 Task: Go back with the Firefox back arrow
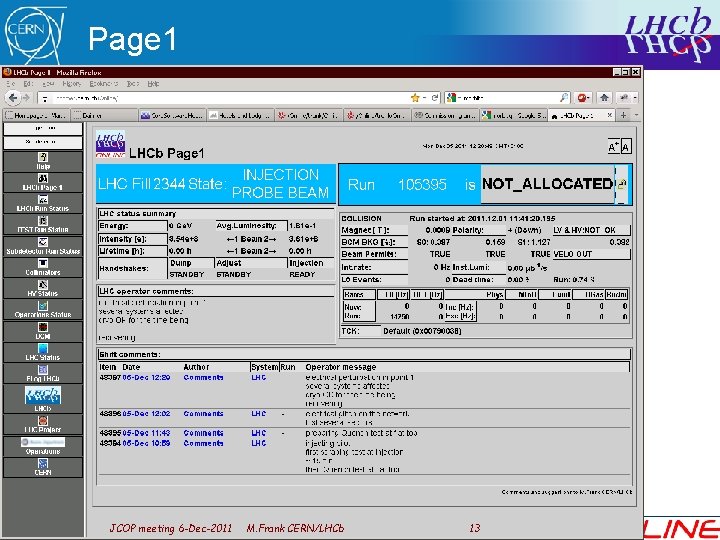tap(13, 98)
